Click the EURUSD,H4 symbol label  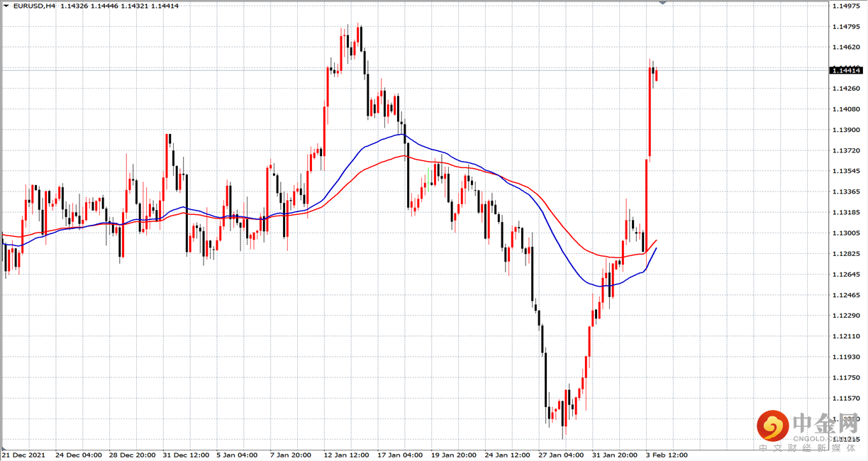click(x=34, y=6)
